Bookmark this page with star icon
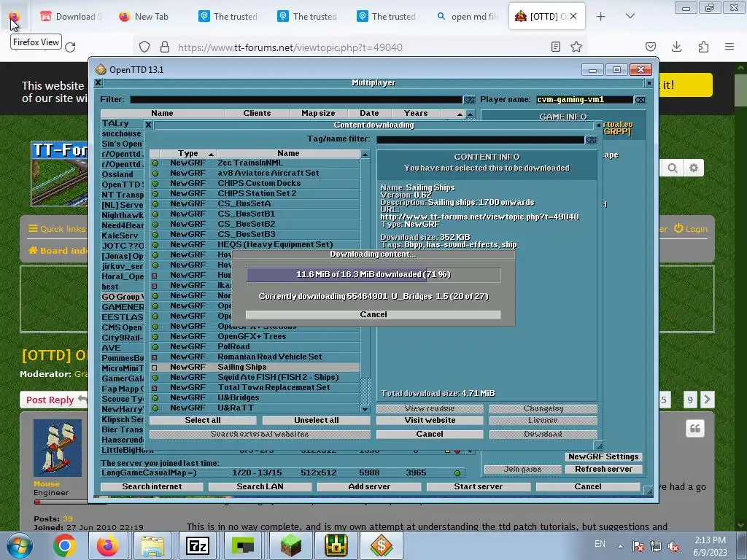Screen dimensions: 747x560 576,47
